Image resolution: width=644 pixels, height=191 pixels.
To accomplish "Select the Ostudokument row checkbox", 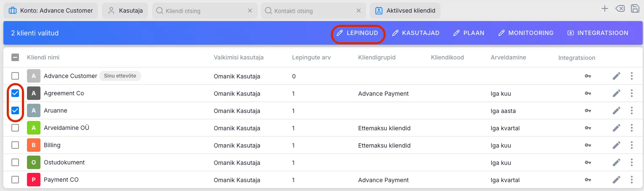I will [x=15, y=162].
